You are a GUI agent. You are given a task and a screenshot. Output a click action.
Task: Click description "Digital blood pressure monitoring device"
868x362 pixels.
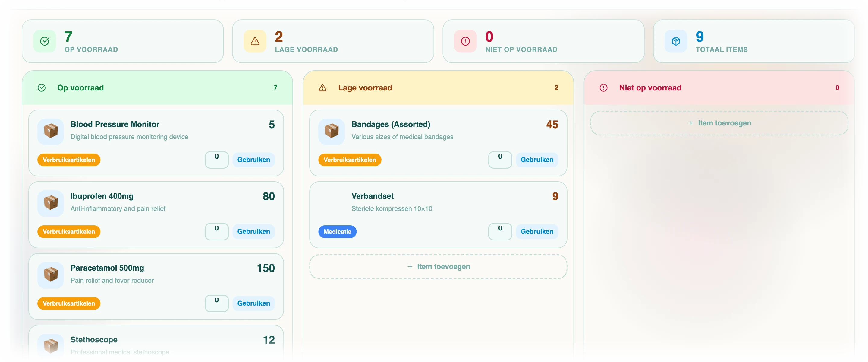tap(129, 137)
